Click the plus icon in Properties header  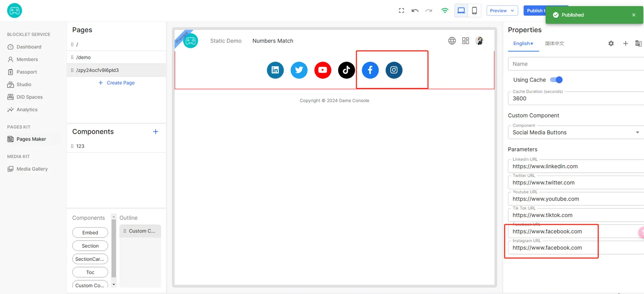pyautogui.click(x=625, y=43)
